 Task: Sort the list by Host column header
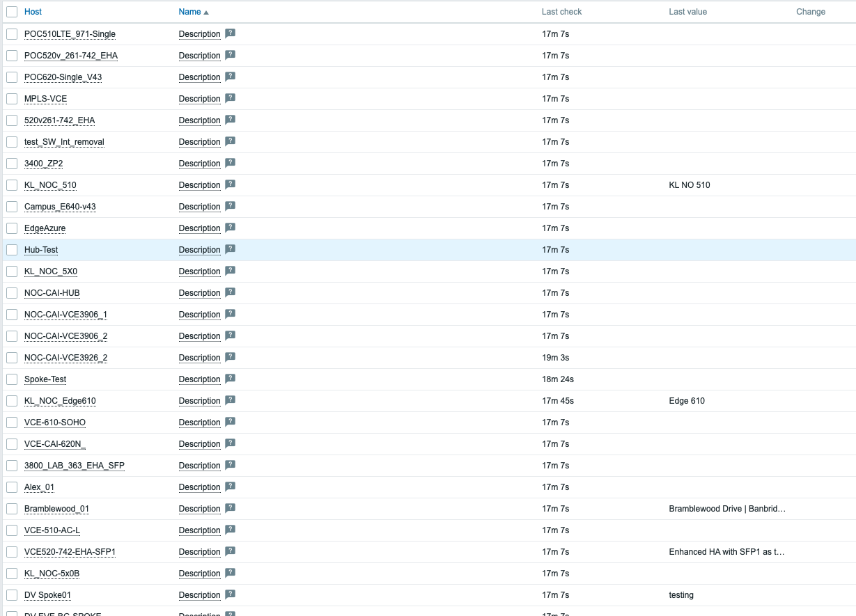(x=33, y=12)
